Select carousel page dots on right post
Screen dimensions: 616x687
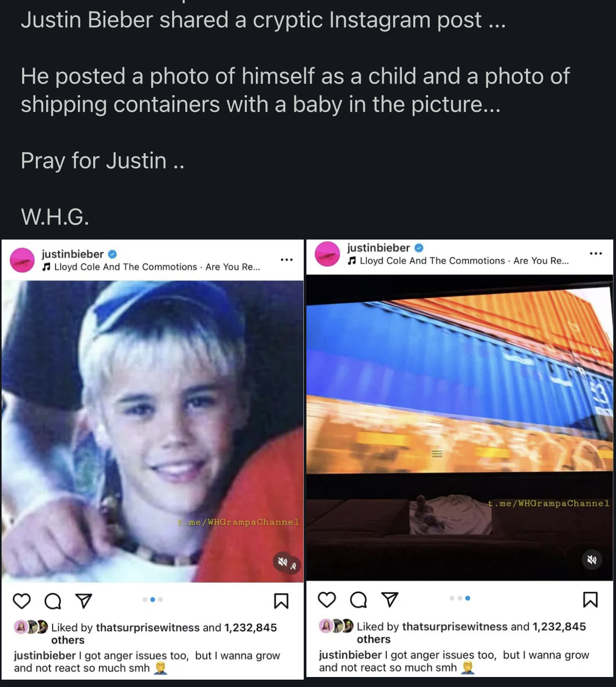[x=460, y=598]
